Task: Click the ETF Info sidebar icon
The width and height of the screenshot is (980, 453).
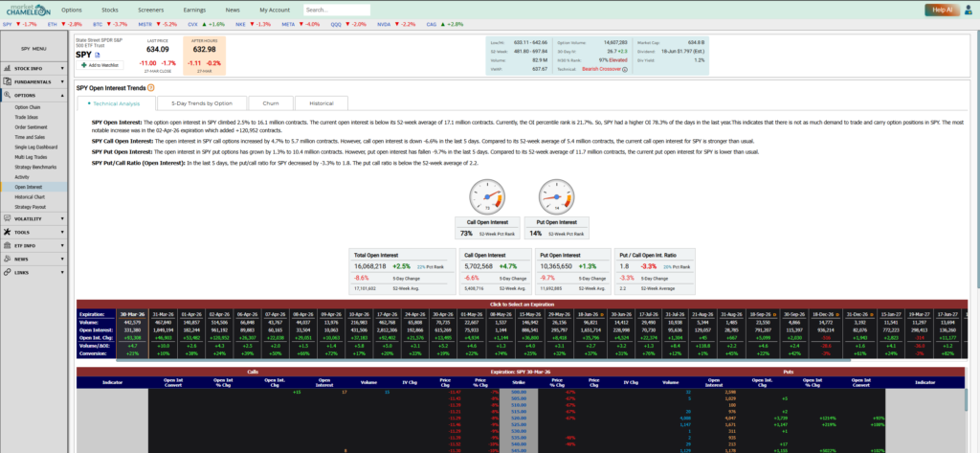Action: [8, 245]
